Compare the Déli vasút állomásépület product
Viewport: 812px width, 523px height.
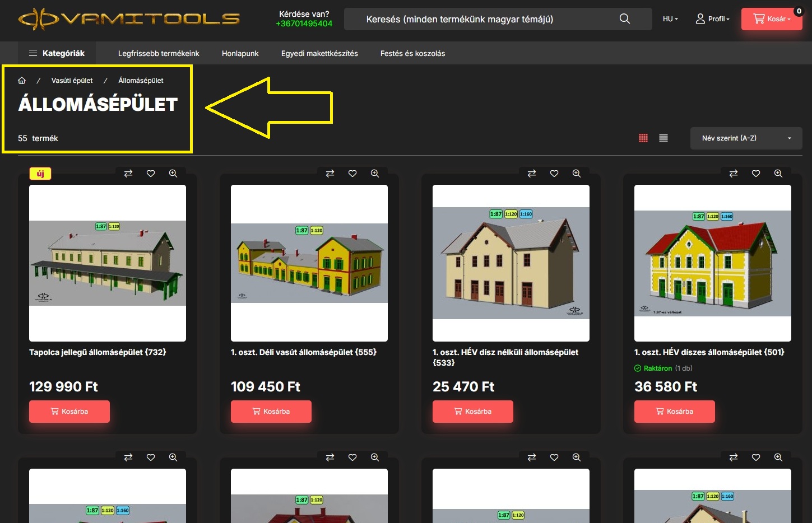(330, 174)
